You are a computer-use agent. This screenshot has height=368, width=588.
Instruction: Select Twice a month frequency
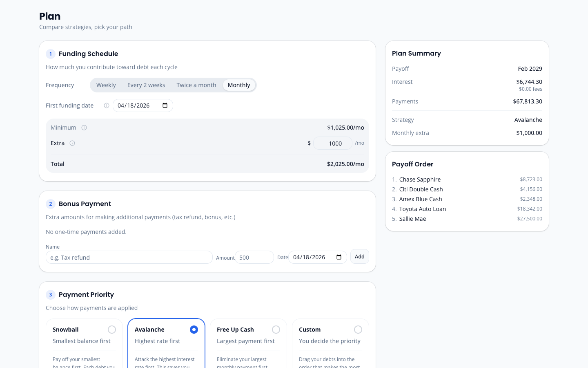pyautogui.click(x=196, y=85)
